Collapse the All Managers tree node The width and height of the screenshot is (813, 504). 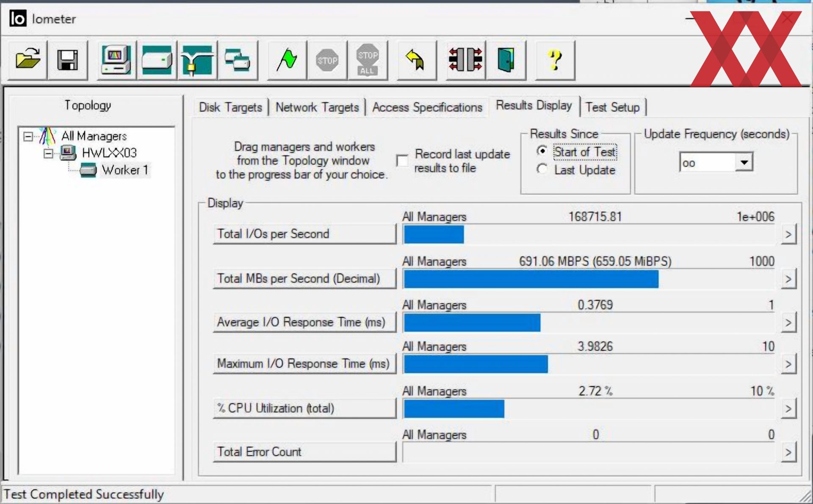[x=28, y=136]
